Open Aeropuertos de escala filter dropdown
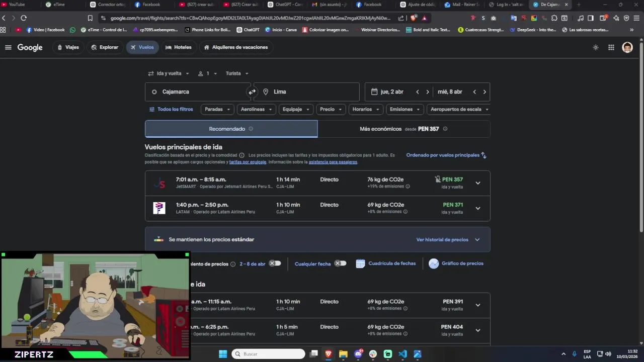 (459, 109)
